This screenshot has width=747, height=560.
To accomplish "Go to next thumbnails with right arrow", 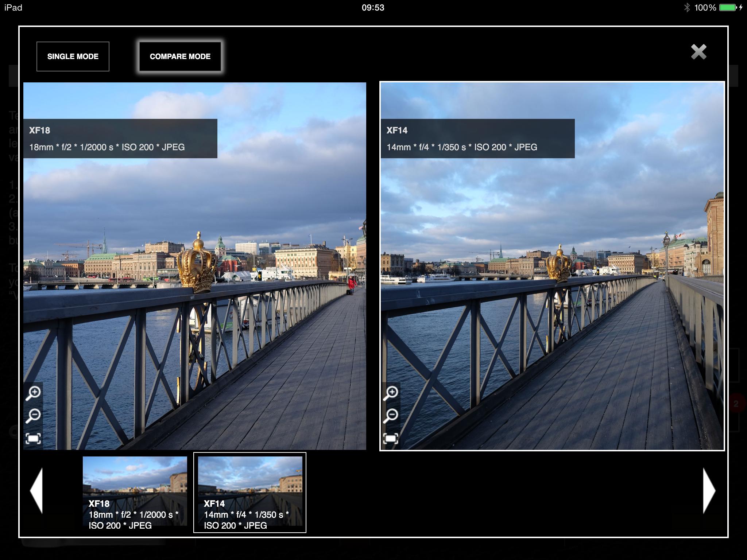I will 709,491.
